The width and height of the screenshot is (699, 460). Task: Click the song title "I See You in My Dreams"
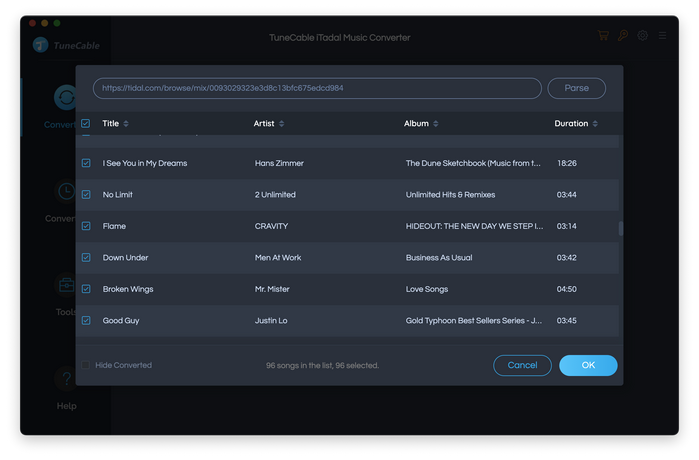145,163
